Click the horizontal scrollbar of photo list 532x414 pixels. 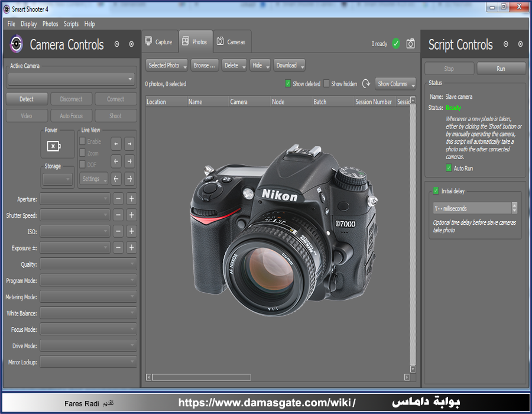coord(201,377)
